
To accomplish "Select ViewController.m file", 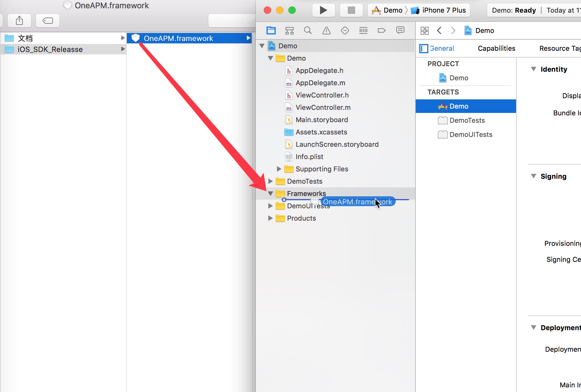I will point(323,107).
